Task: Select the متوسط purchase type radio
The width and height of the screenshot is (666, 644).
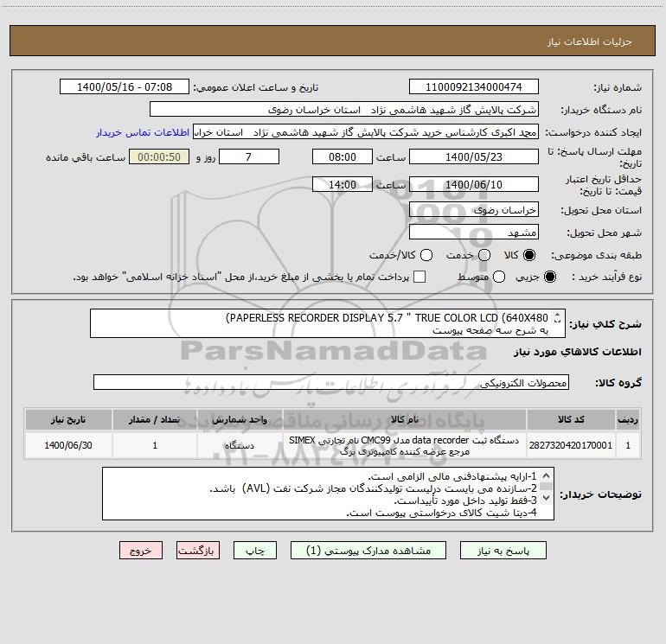Action: 499,277
